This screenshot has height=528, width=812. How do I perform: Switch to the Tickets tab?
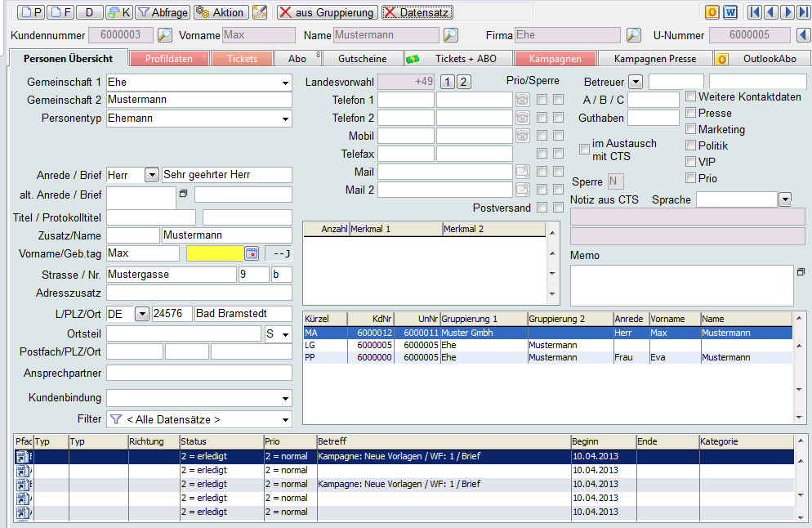click(243, 59)
